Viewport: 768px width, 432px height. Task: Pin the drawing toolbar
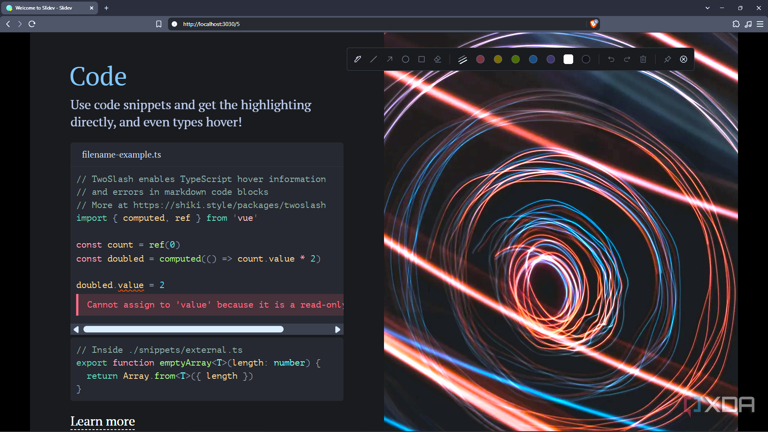click(x=667, y=59)
